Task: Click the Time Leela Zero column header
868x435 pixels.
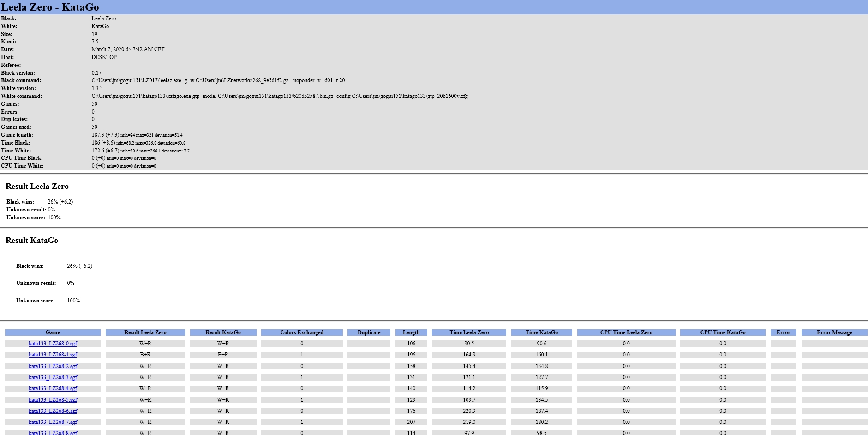Action: (469, 332)
